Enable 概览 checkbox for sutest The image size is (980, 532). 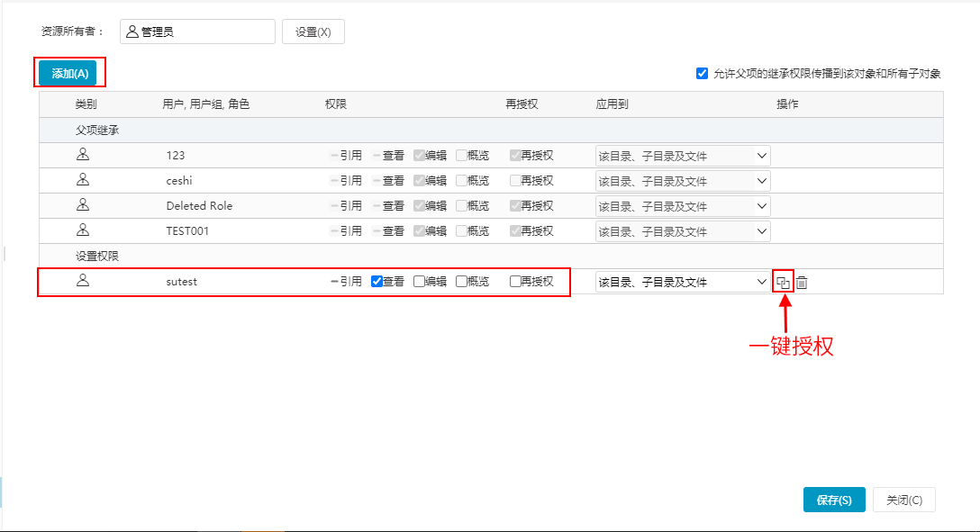pyautogui.click(x=462, y=281)
